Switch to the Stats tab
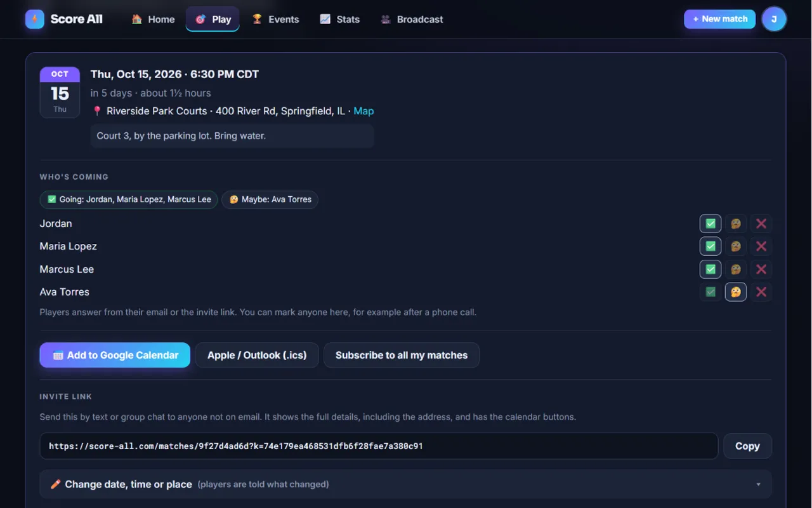Screen dimensions: 812x508 pos(339,19)
